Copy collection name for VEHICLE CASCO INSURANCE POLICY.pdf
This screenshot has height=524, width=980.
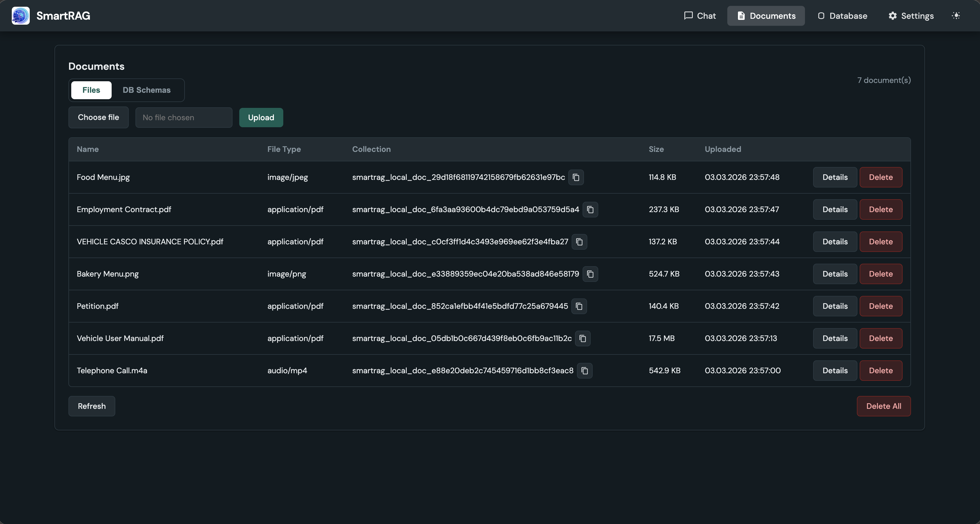pyautogui.click(x=579, y=242)
